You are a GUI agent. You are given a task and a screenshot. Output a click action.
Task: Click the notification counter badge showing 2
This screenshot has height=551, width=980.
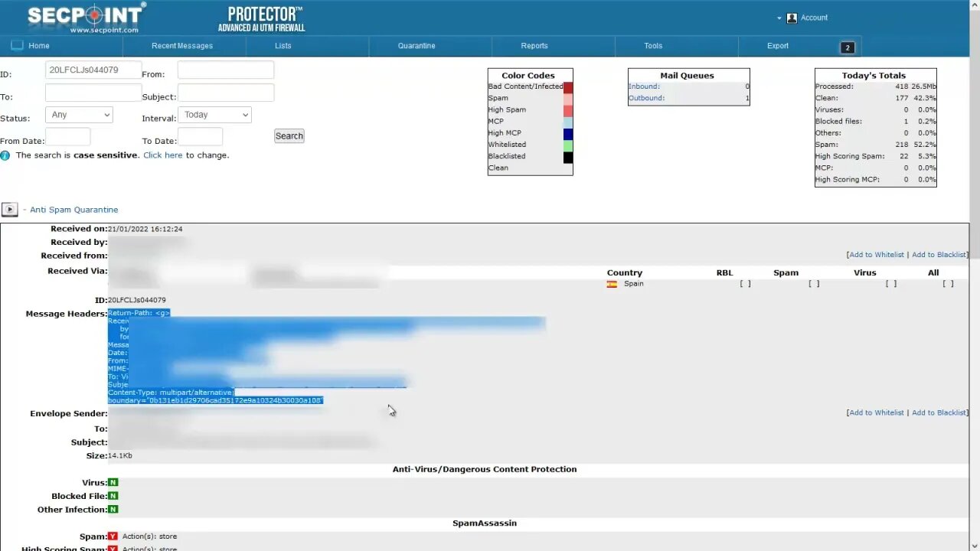847,47
